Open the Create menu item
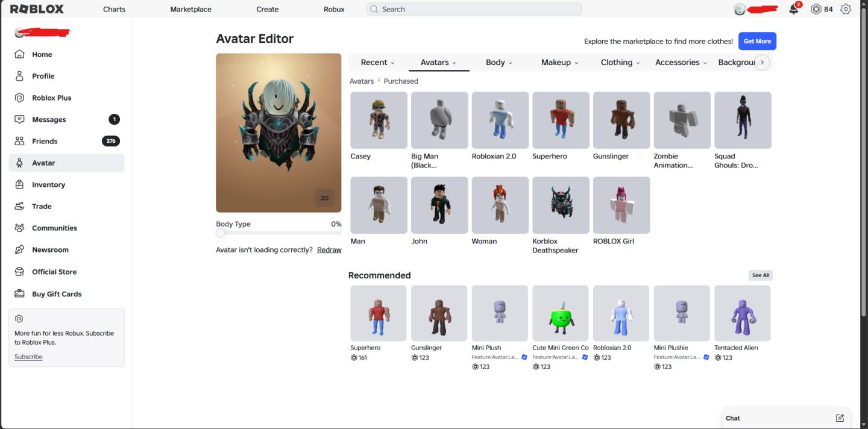The image size is (868, 429). tap(267, 9)
